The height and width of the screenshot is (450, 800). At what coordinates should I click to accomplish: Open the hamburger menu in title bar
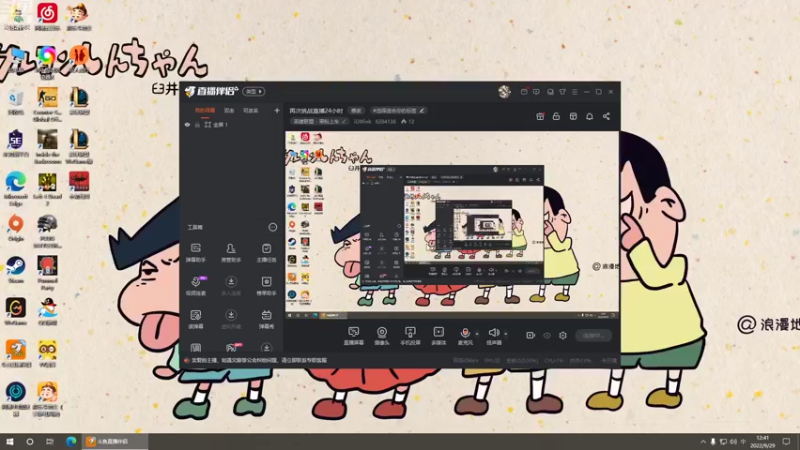(574, 92)
